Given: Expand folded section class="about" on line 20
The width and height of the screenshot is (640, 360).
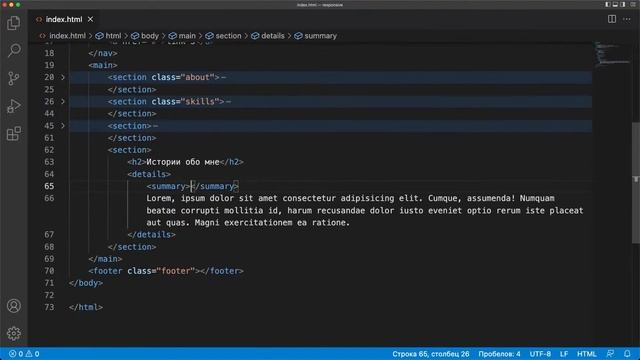Looking at the screenshot, I should point(63,77).
